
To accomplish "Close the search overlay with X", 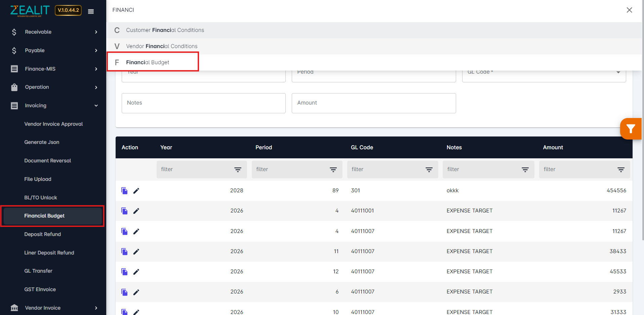I will pos(629,10).
